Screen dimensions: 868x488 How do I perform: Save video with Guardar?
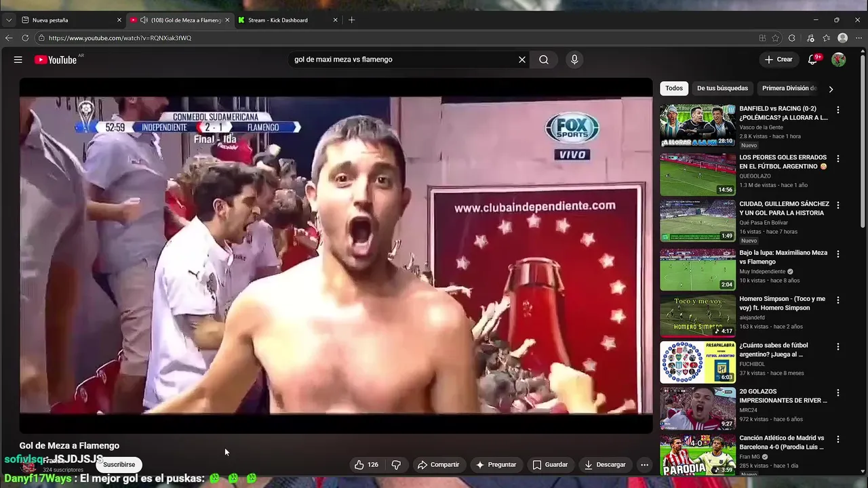click(x=550, y=465)
